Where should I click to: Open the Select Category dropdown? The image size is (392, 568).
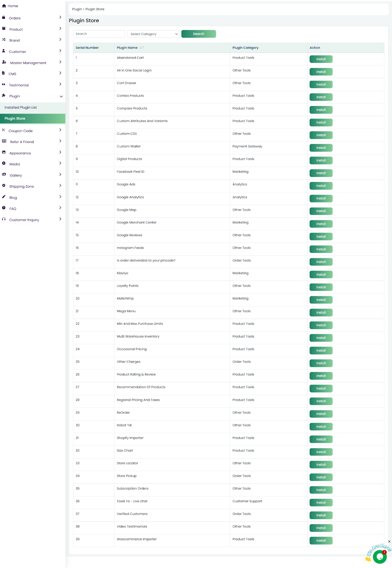[x=153, y=34]
